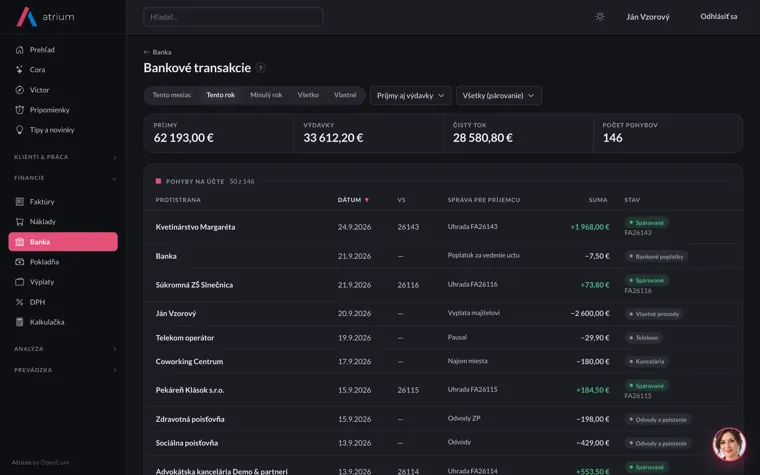Sort by the Protistrana column header
The width and height of the screenshot is (760, 475).
(x=178, y=200)
